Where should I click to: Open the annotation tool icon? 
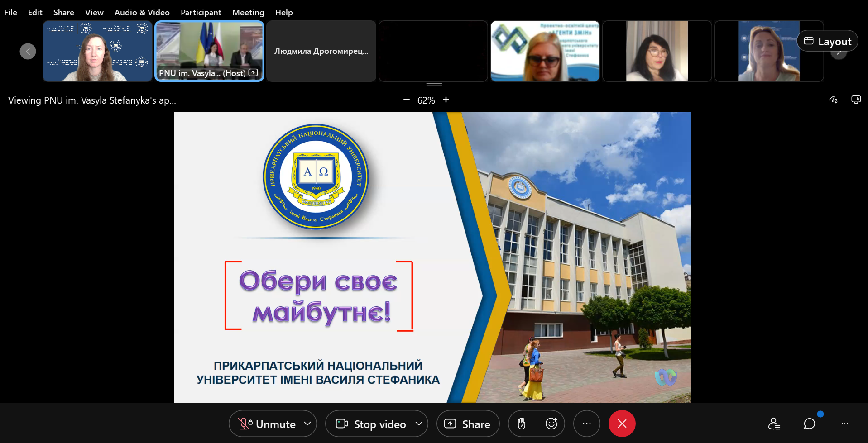833,100
